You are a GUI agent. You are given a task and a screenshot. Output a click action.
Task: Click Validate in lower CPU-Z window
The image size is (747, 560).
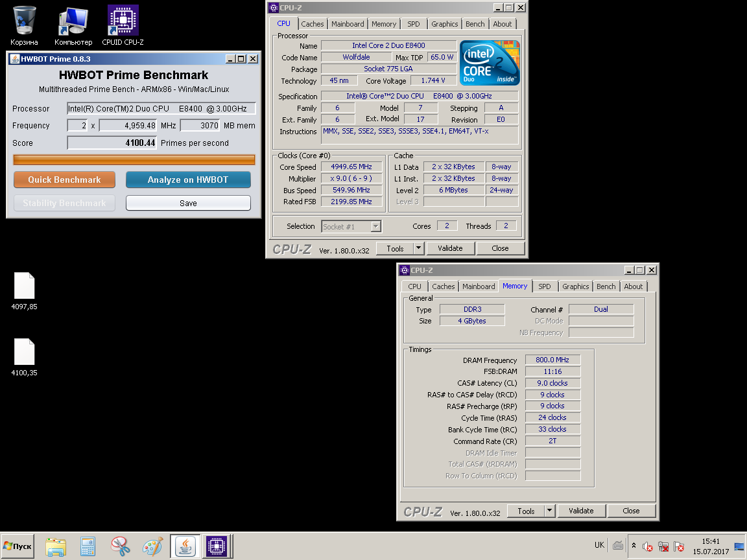(x=581, y=511)
